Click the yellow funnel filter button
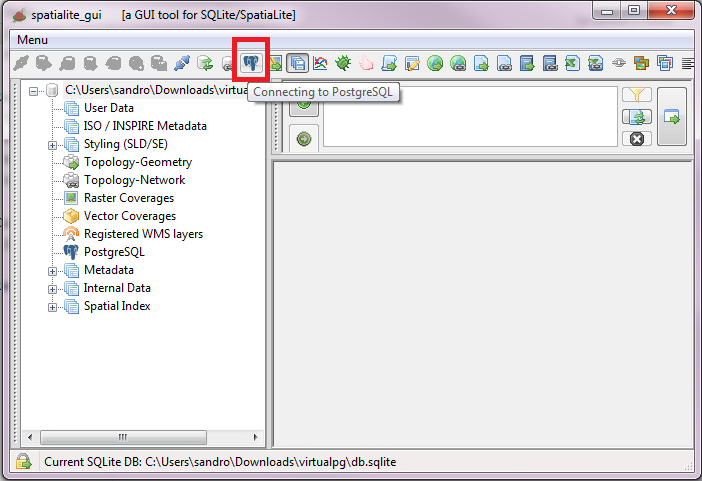This screenshot has width=702, height=481. 637,94
